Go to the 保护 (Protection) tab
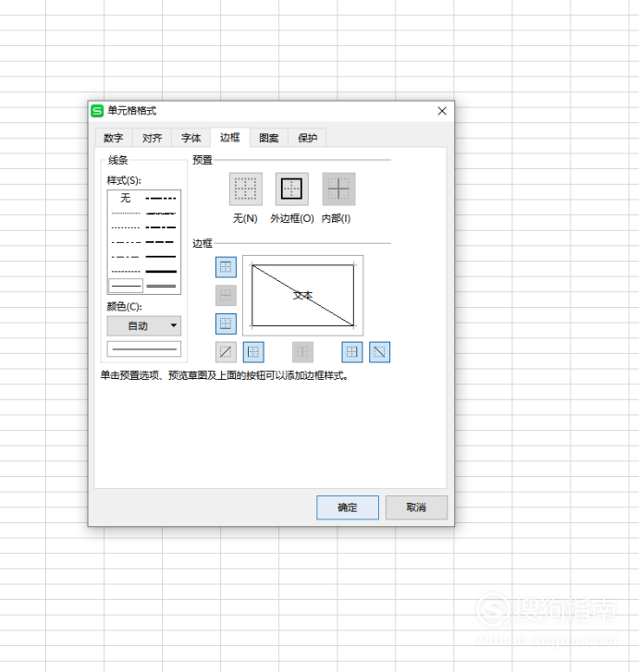 coord(308,138)
